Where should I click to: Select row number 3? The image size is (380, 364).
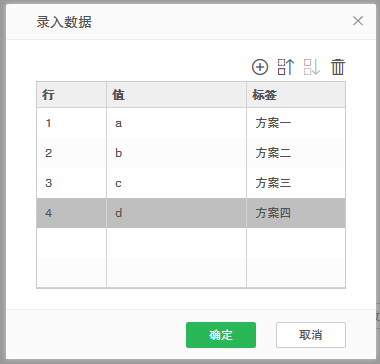(71, 183)
